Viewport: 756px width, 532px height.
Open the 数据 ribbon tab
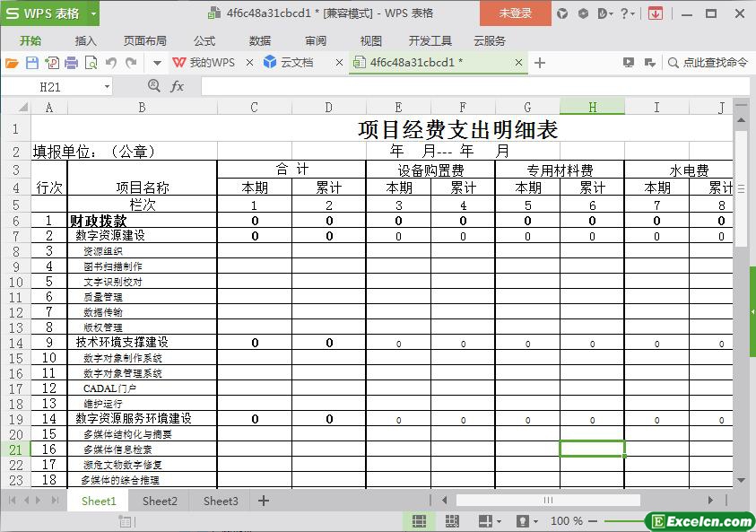[x=260, y=41]
